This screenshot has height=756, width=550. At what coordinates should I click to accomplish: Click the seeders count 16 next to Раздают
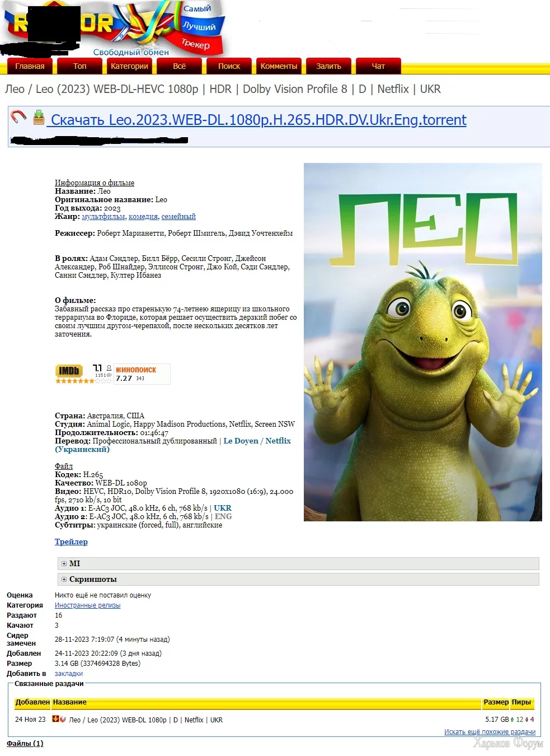58,615
